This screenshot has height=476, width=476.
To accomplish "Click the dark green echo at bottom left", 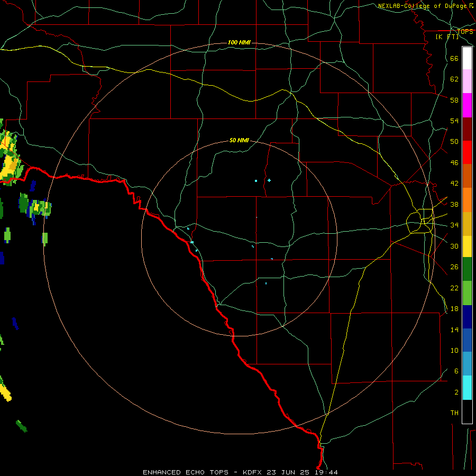I will pos(22,426).
